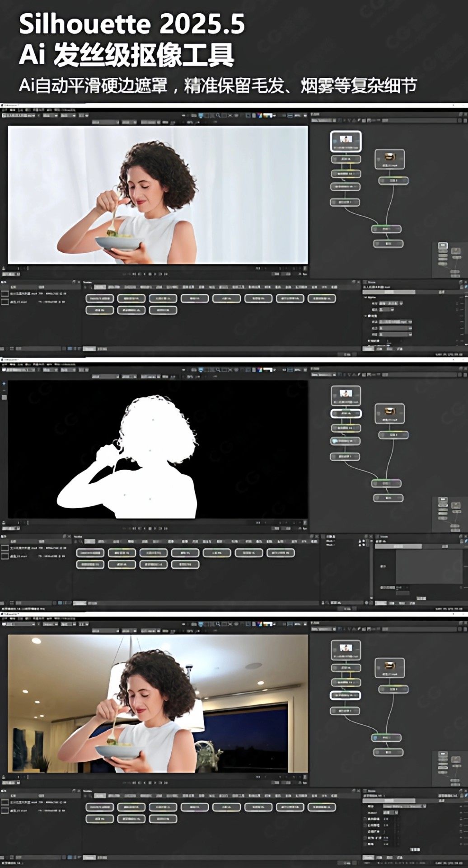Select the woman thumbnail source node in middle screenshot
Viewport: 468px width, 868px height.
tap(346, 396)
